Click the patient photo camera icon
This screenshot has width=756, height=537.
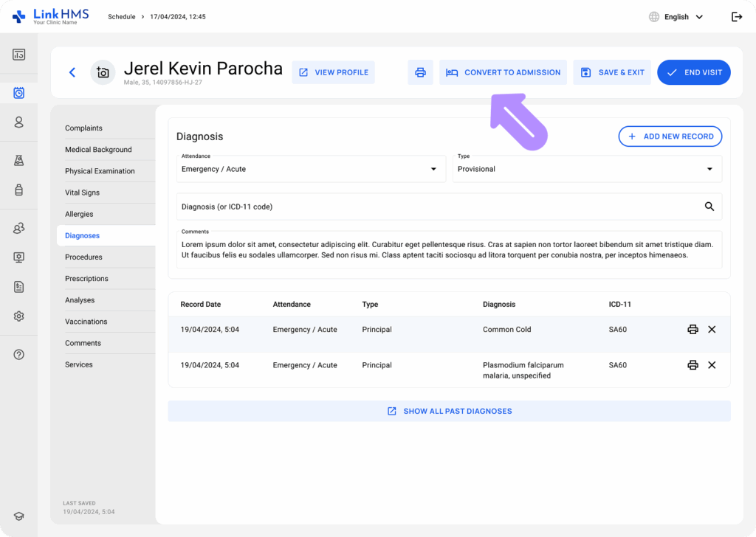(103, 72)
